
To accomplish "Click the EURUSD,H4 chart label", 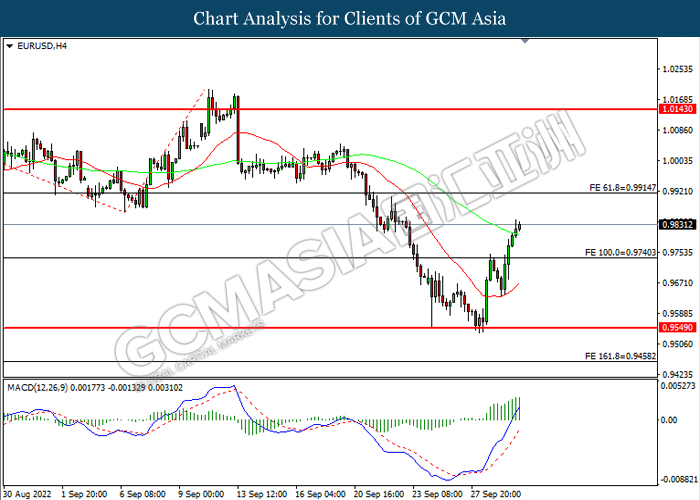I will pyautogui.click(x=42, y=46).
